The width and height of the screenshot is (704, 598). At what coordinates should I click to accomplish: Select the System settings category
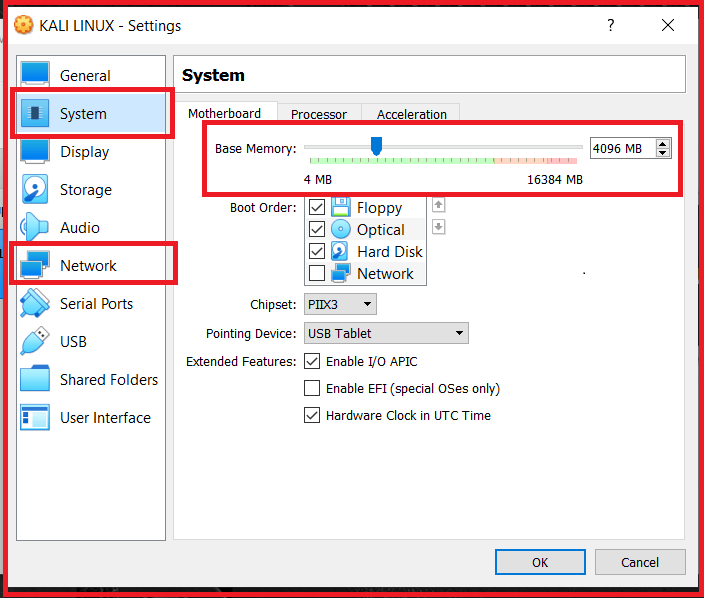pos(92,113)
